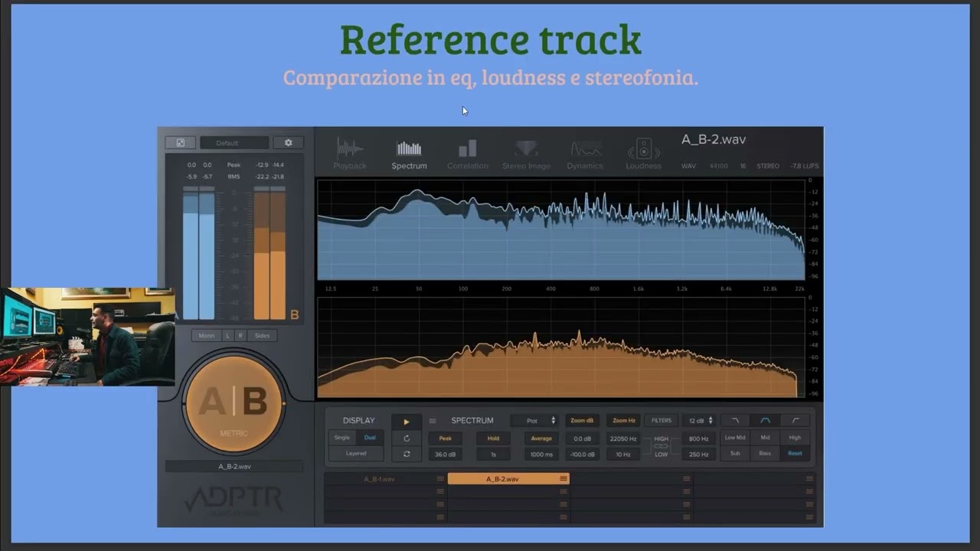Viewport: 980px width, 551px height.
Task: Select the Spectrum view bars icon
Action: (409, 148)
